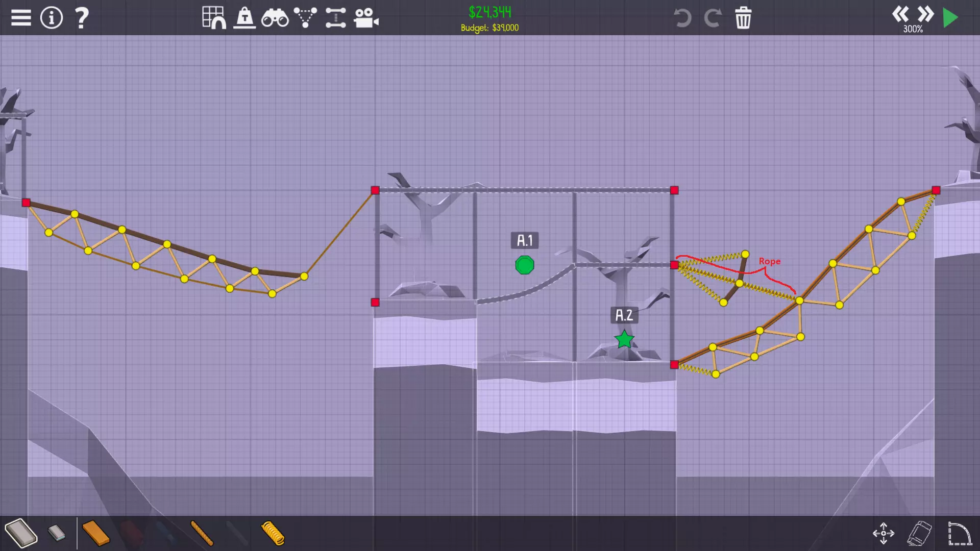Select the triangle node tracing tool
This screenshot has height=551, width=980.
[x=305, y=18]
